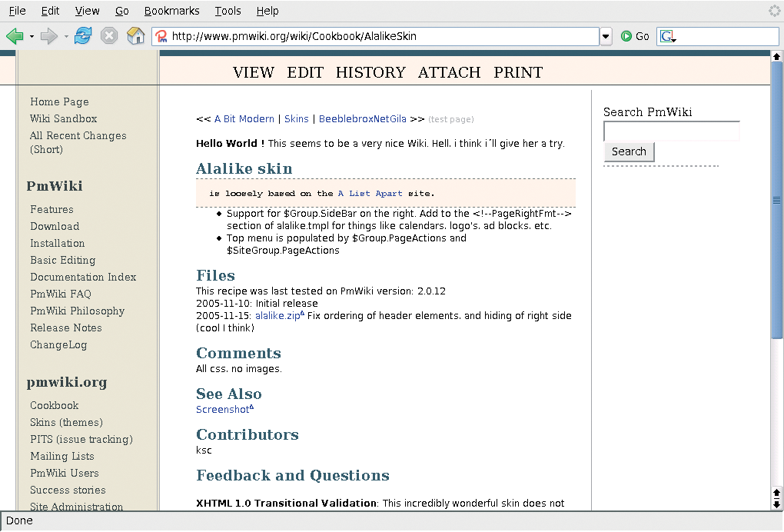The height and width of the screenshot is (532, 784).
Task: Click the site favicon in the address bar
Action: [161, 36]
